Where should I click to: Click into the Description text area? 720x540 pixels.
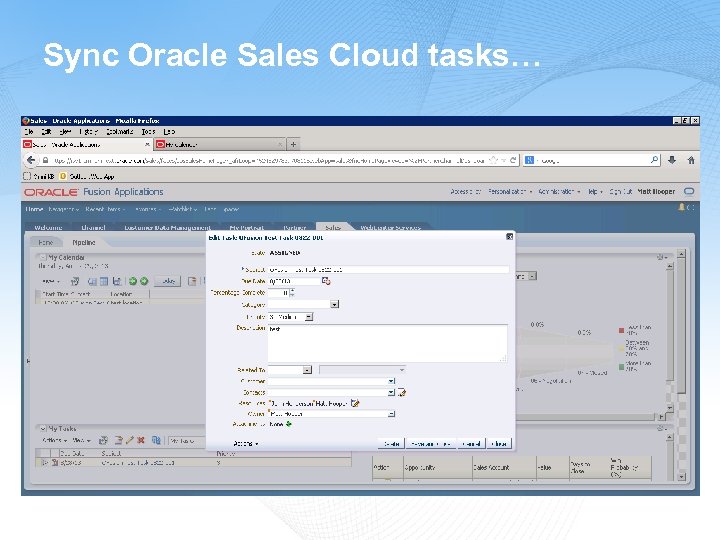(388, 343)
